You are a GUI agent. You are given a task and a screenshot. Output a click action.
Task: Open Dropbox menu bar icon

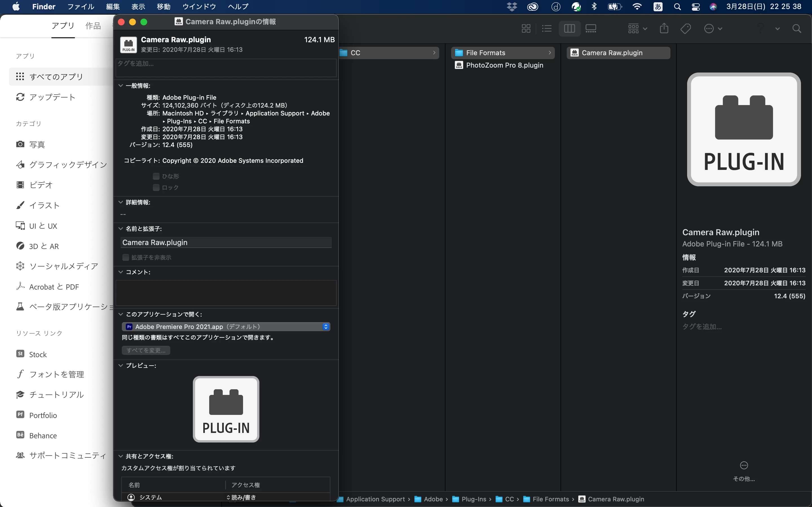512,7
